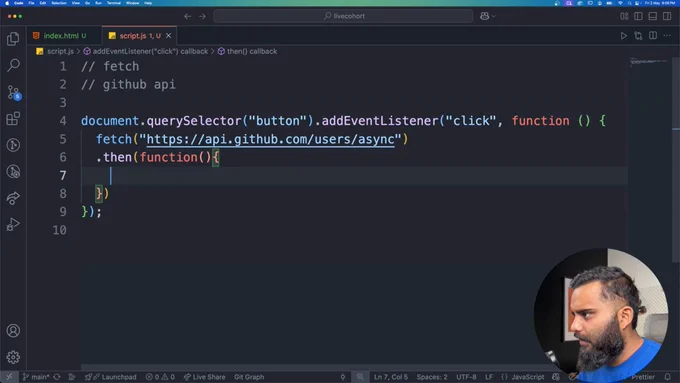This screenshot has height=383, width=680.
Task: Click the Copilot status icon in status bar
Action: [556, 377]
